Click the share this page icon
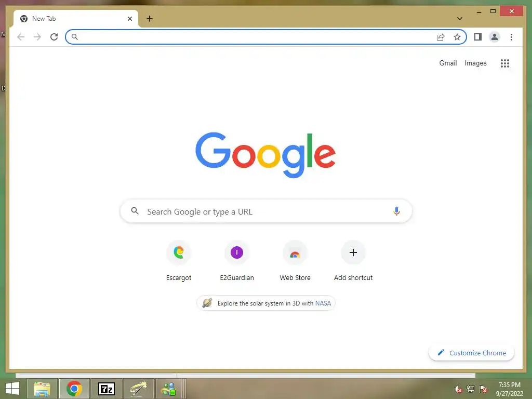 (x=441, y=37)
